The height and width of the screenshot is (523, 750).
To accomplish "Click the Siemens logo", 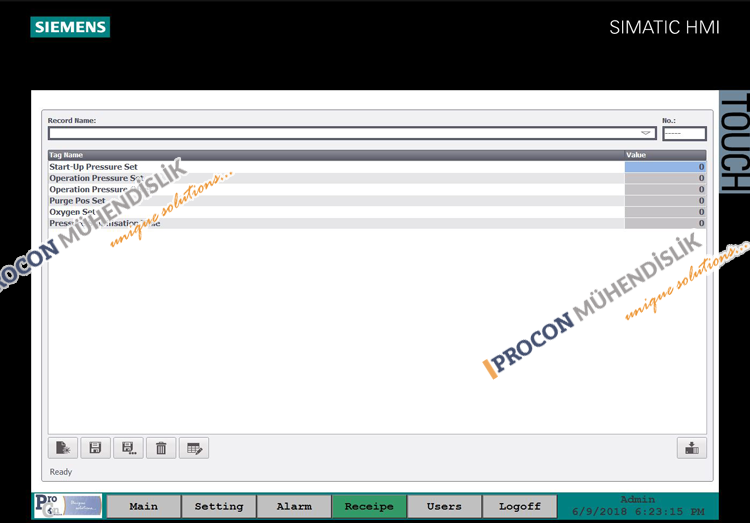I will point(70,27).
